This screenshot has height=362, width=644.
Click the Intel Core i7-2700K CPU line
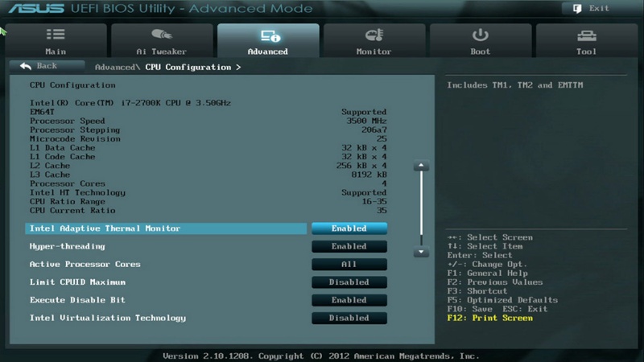[130, 103]
